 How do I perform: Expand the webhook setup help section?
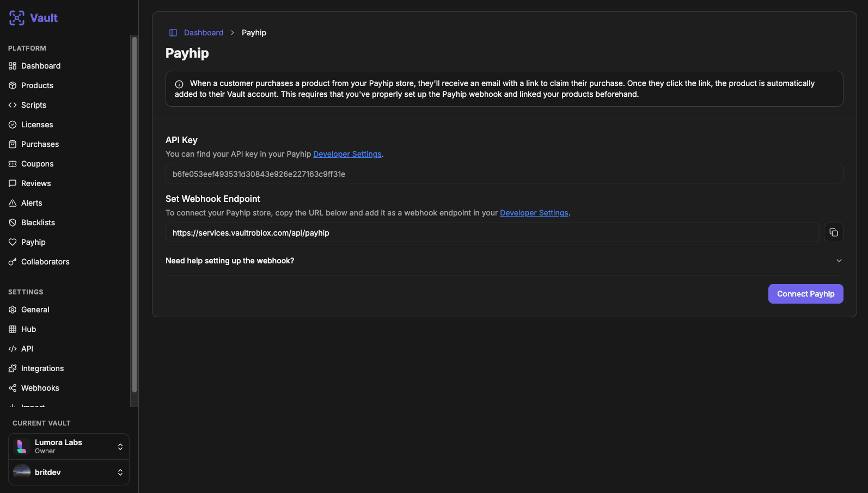(x=504, y=261)
